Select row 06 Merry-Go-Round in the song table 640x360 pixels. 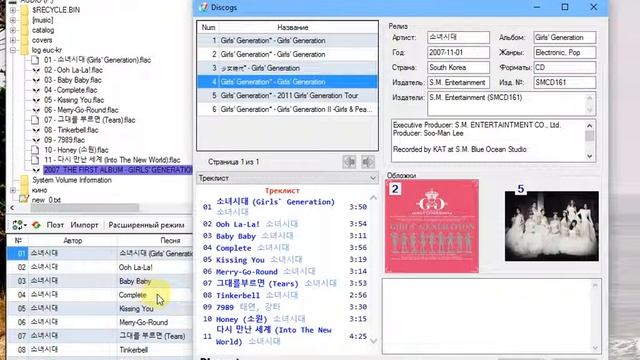99,322
